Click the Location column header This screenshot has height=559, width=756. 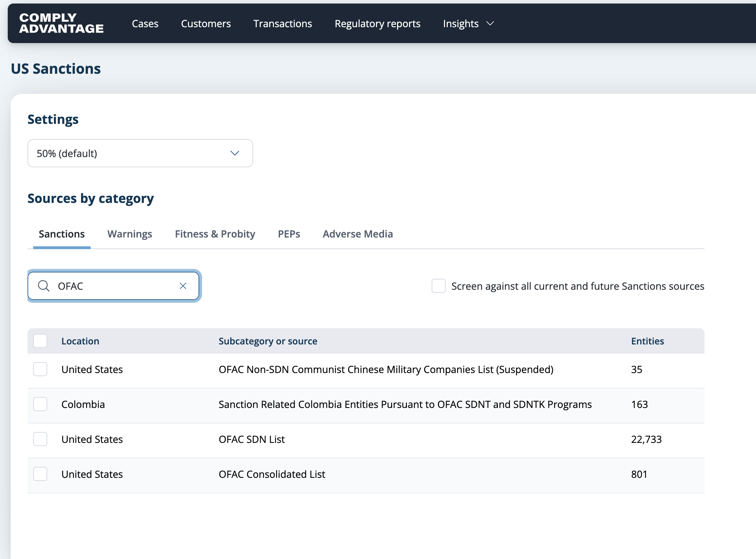coord(80,341)
